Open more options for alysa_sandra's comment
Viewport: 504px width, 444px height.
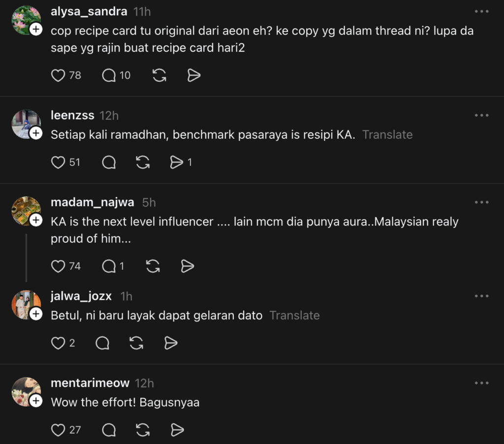coord(481,11)
